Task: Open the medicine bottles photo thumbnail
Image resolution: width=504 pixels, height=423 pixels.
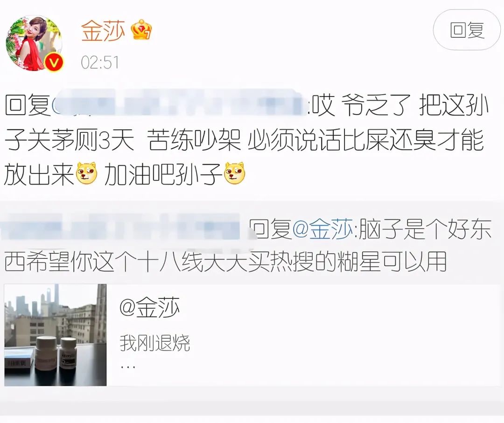Action: (x=55, y=335)
